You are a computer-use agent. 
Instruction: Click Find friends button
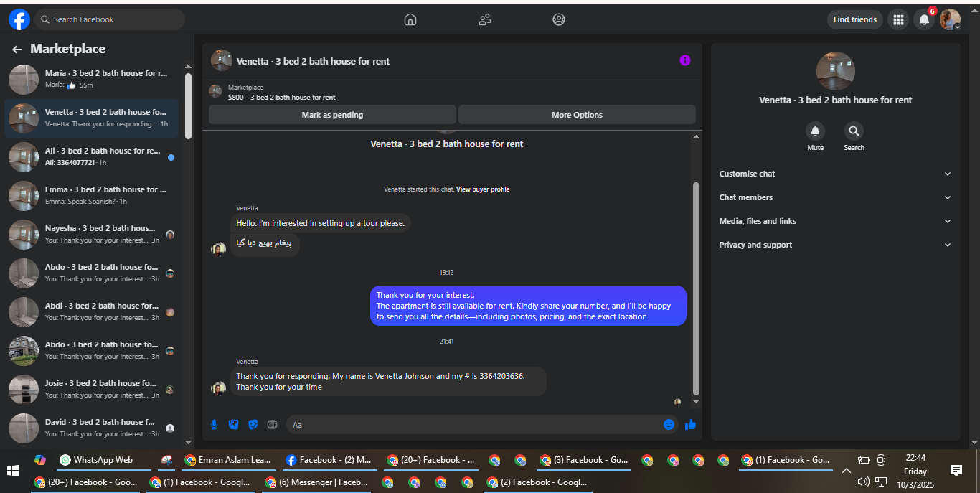coord(854,19)
